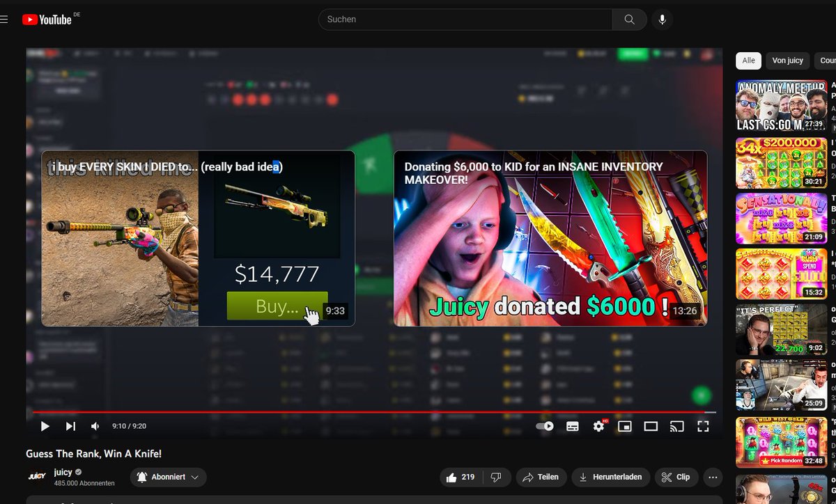This screenshot has height=504, width=836.
Task: Open player settings gear
Action: click(599, 426)
